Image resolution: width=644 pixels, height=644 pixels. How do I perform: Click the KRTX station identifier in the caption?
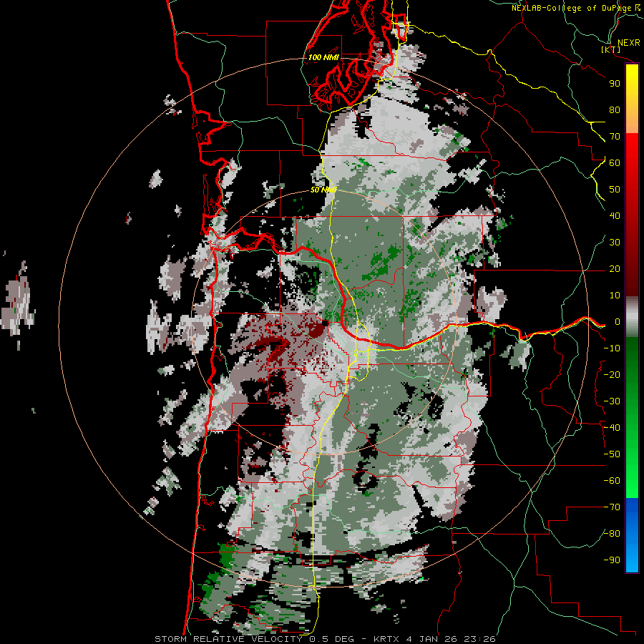click(x=387, y=639)
